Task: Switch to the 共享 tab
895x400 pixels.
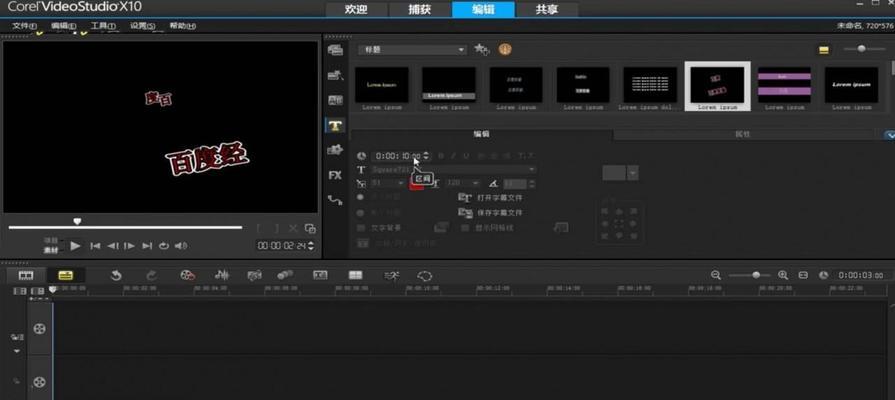Action: pyautogui.click(x=546, y=10)
